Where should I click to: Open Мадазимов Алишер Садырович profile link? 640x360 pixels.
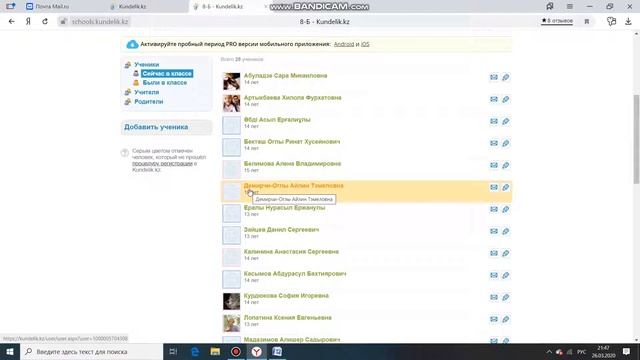[291, 340]
